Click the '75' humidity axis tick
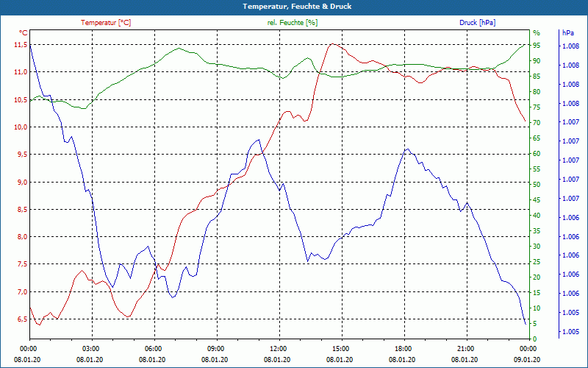 [537, 107]
